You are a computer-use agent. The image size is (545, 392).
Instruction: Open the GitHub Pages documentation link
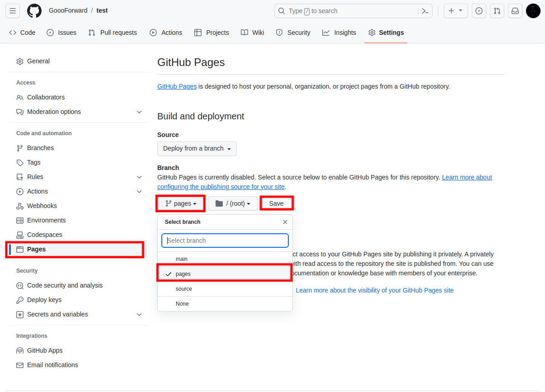[x=177, y=86]
